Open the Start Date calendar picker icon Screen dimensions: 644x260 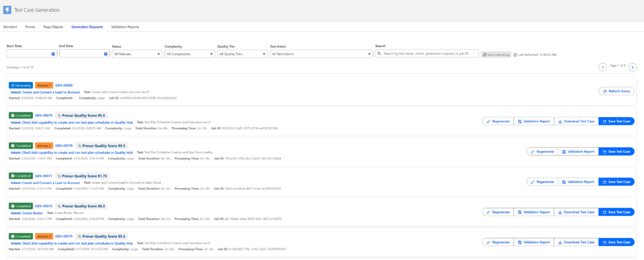tap(52, 54)
